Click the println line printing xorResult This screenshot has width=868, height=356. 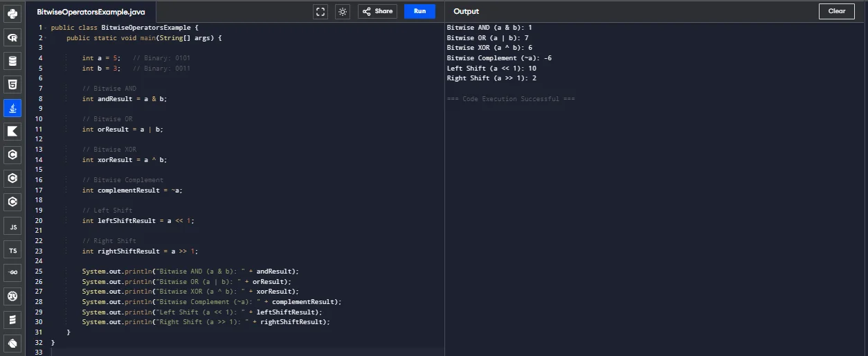click(x=190, y=292)
